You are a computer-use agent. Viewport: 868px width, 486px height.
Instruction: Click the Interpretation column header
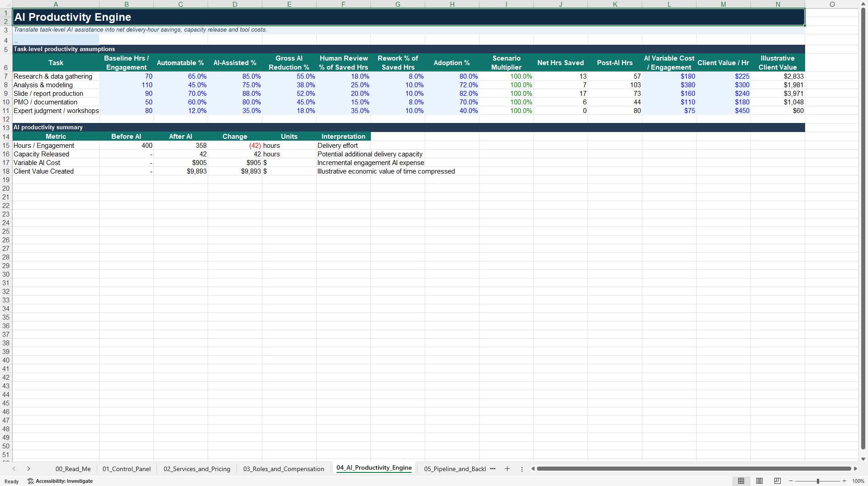tap(343, 137)
